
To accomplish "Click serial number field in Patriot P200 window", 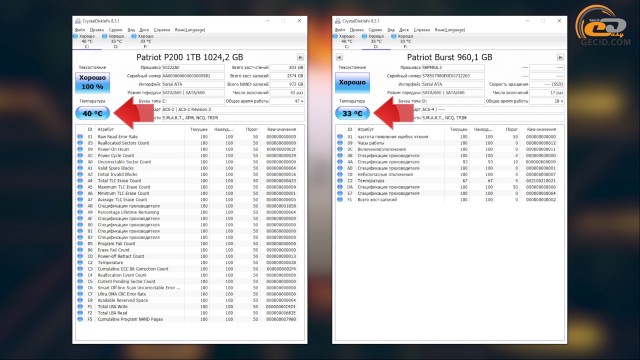I will pos(193,76).
